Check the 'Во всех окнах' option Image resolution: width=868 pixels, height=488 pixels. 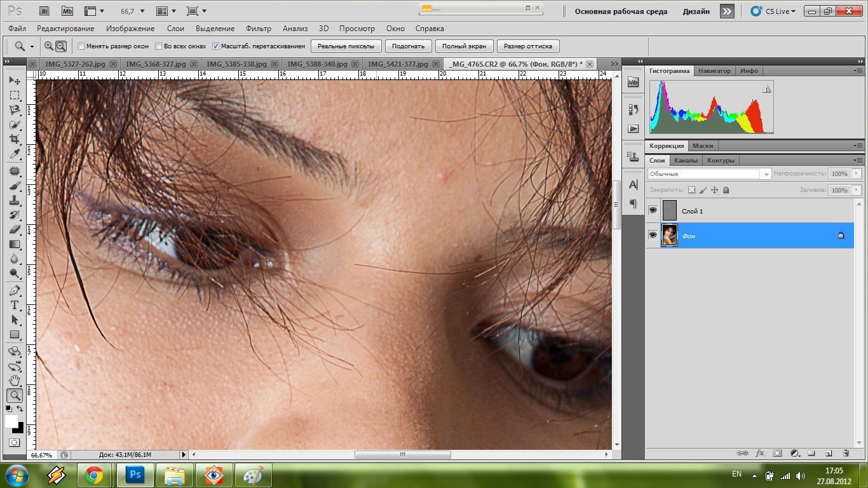[159, 46]
